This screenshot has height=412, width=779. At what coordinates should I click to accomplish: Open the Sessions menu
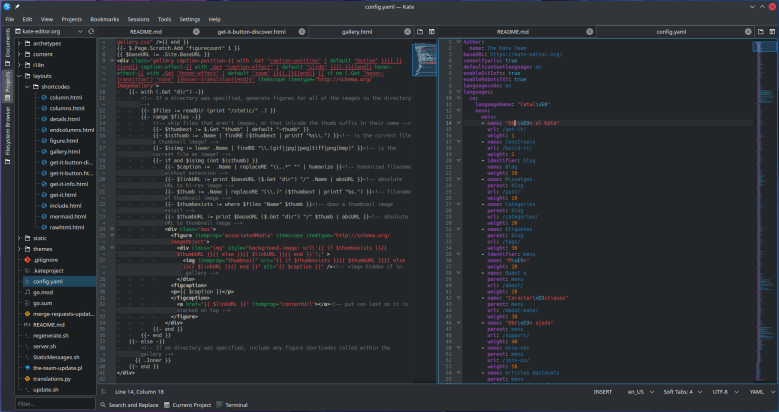click(x=139, y=19)
